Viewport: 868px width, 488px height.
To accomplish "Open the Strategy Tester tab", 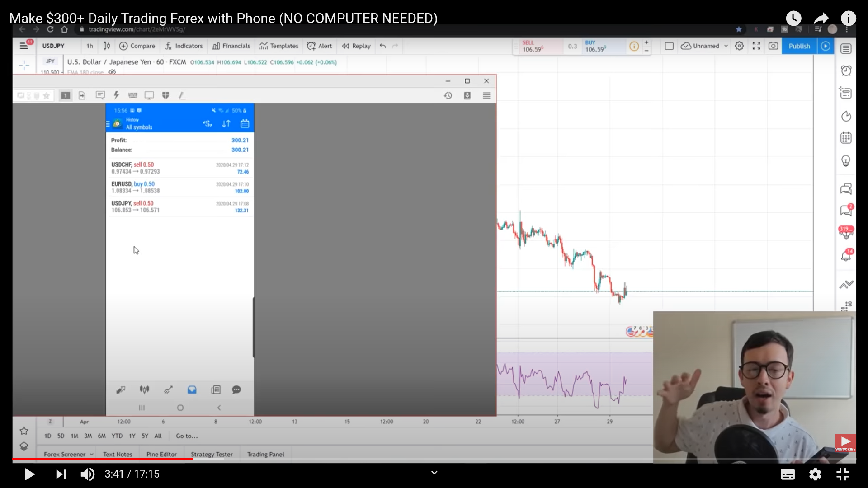I will tap(212, 454).
